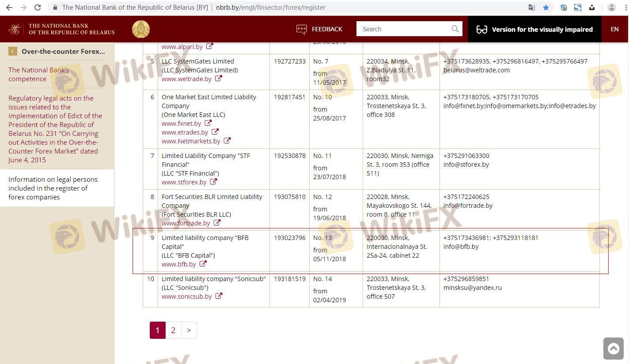Collapse the Over-the-counter Forex back chevron

[13, 52]
